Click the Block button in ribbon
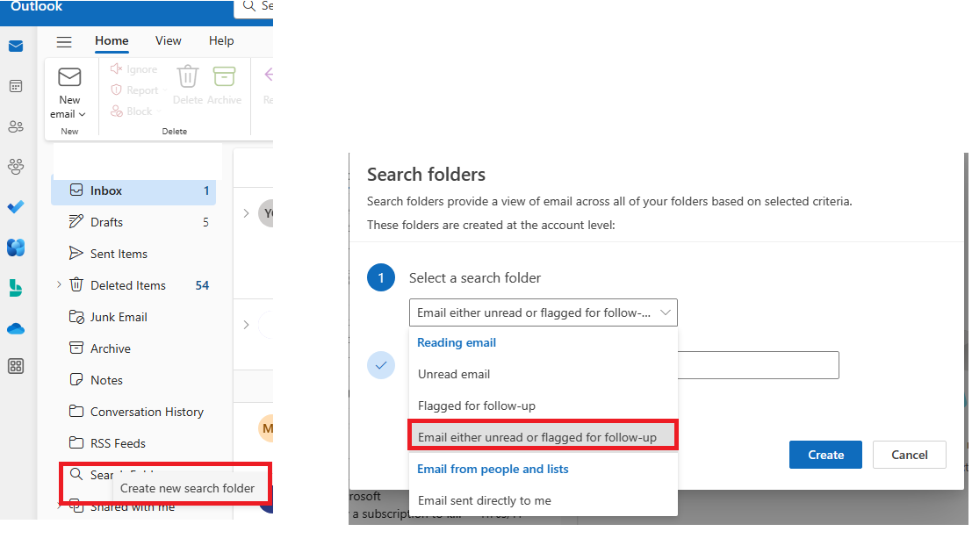972x560 pixels. [132, 111]
